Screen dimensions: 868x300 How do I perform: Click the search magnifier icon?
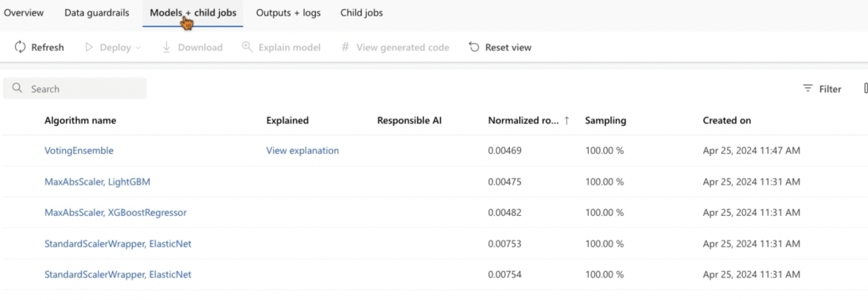click(x=18, y=89)
